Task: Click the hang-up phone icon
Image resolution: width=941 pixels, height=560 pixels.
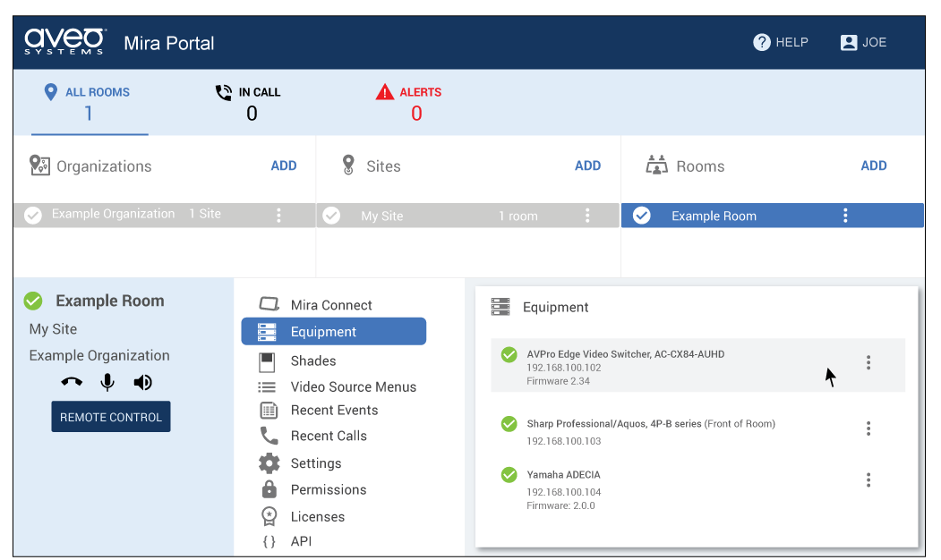Action: tap(72, 383)
